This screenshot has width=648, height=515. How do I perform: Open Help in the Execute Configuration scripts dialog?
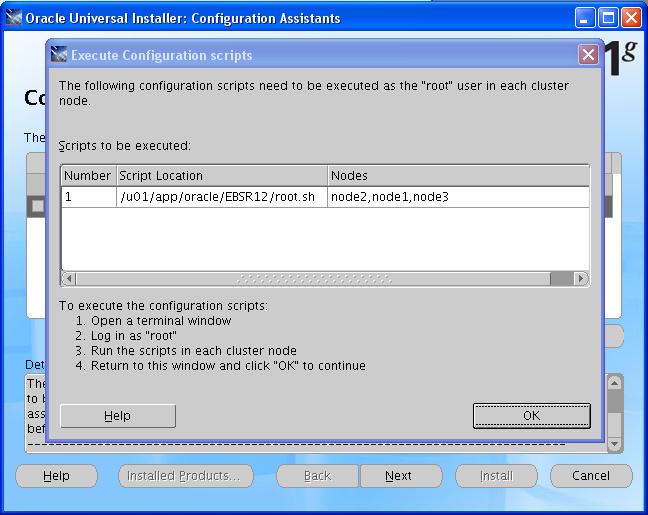pos(117,416)
